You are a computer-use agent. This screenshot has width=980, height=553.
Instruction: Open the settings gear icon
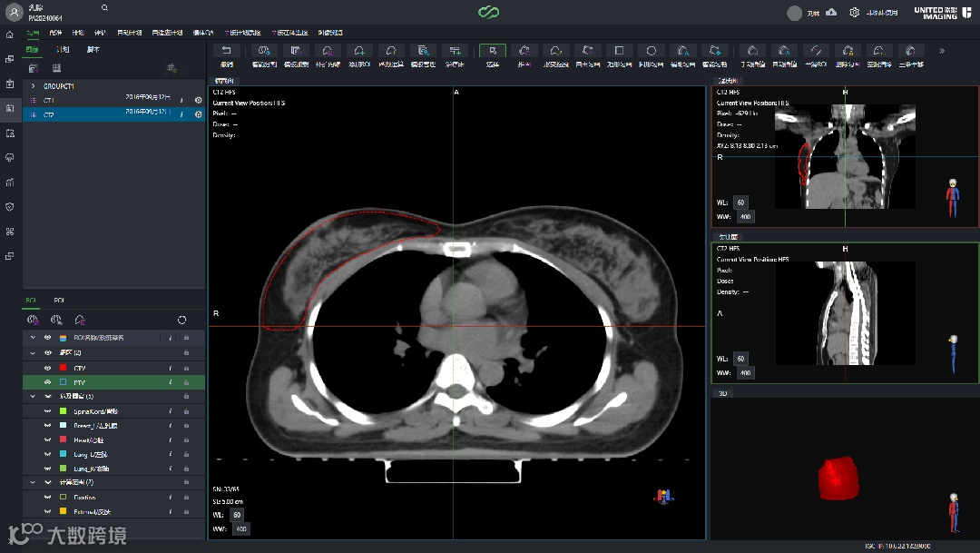(x=855, y=12)
